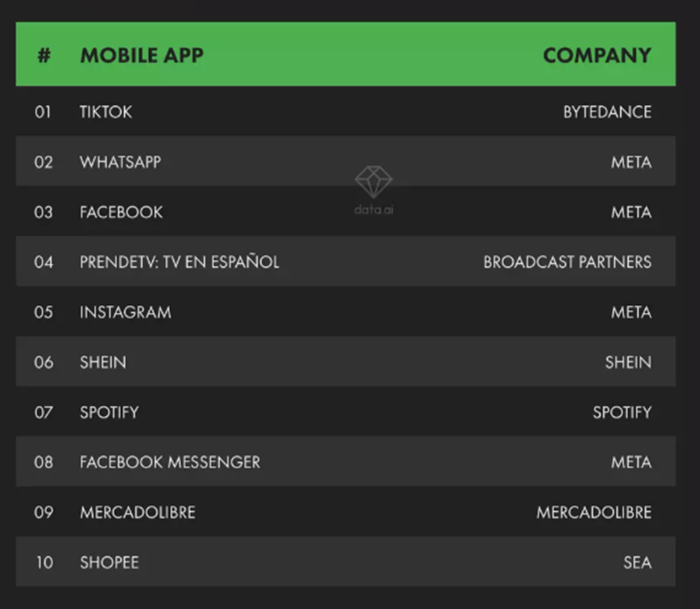Select the WHATSAPP app name
This screenshot has height=609, width=700.
(x=121, y=163)
